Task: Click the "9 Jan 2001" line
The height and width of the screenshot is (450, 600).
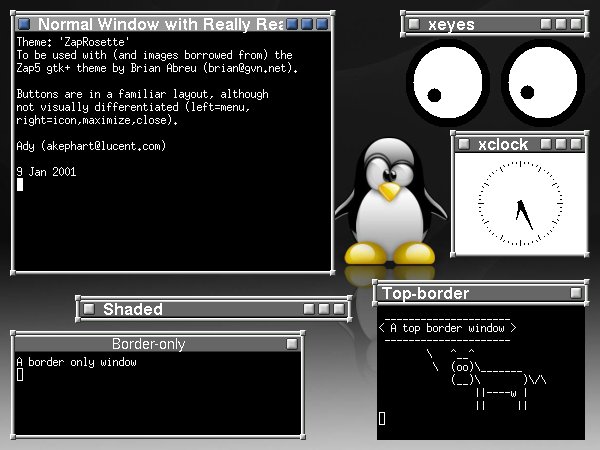Action: pyautogui.click(x=46, y=172)
